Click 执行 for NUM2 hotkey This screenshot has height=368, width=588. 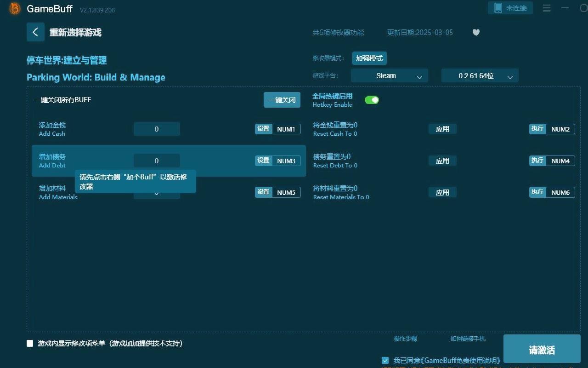coord(537,129)
